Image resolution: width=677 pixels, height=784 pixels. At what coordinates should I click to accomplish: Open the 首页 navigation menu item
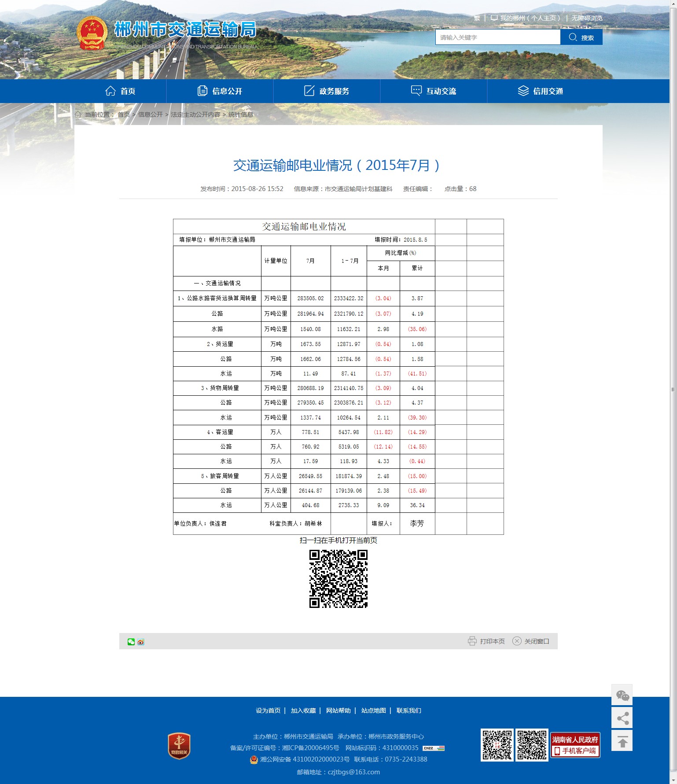[x=120, y=91]
